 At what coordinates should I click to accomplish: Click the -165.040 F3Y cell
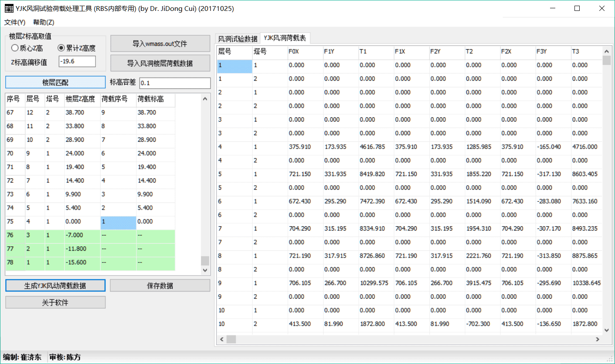click(x=553, y=147)
